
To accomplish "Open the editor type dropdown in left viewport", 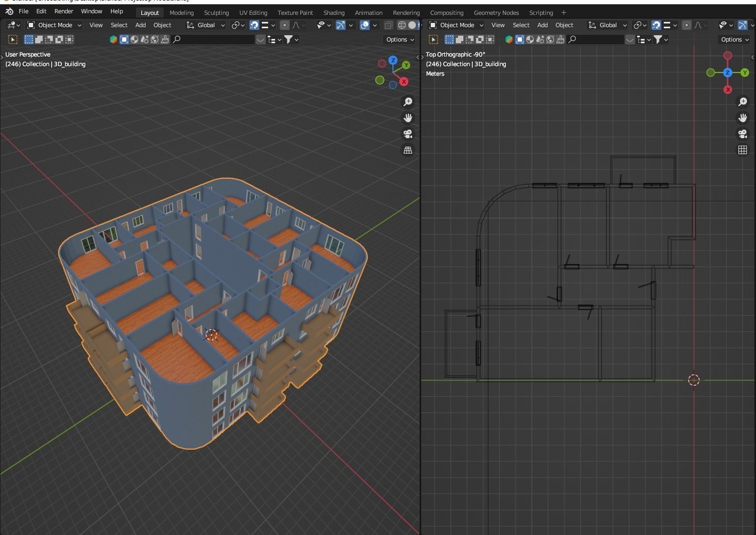I will point(13,25).
